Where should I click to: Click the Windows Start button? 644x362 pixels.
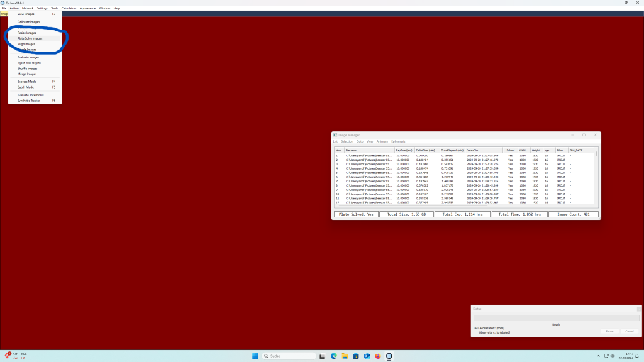tap(255, 356)
